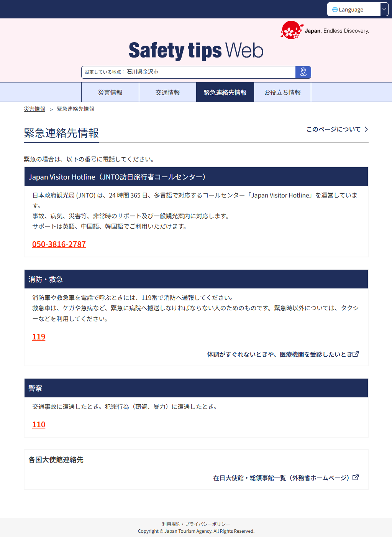Click chevron next to このページについて
392x537 pixels.
(x=366, y=129)
